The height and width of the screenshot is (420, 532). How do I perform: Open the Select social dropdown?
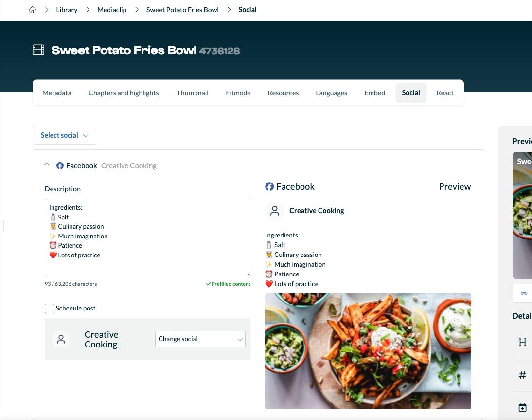coord(65,135)
